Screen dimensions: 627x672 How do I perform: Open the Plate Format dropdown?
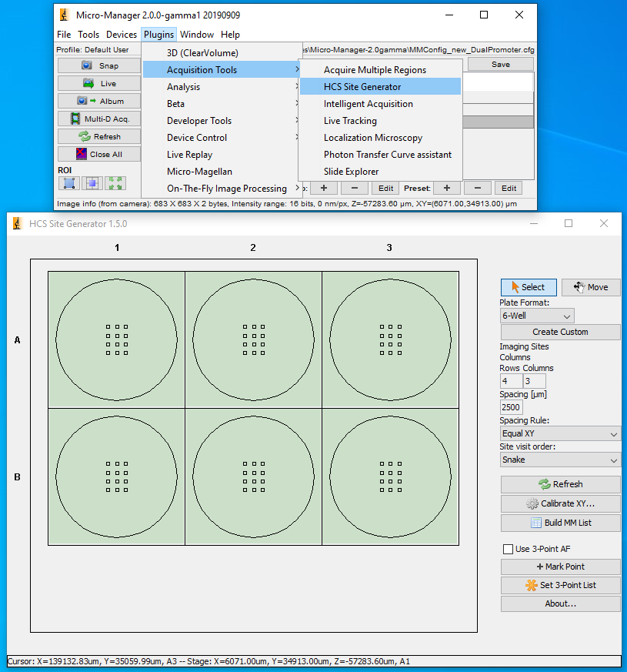point(536,316)
